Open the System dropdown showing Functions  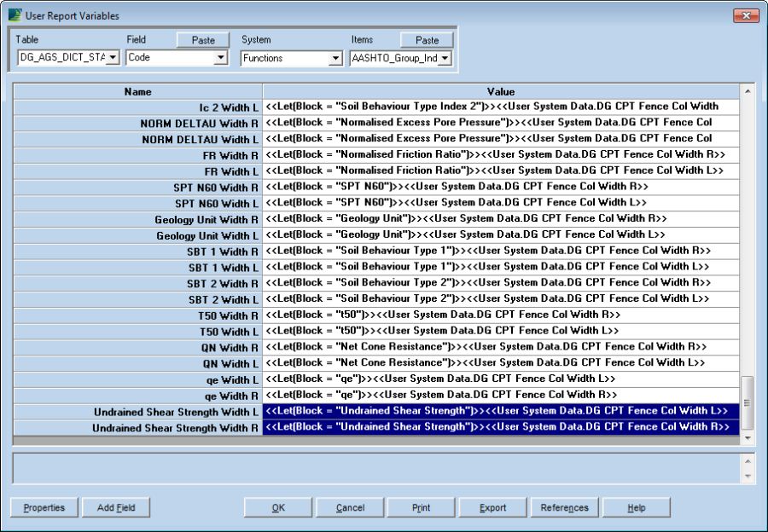335,59
